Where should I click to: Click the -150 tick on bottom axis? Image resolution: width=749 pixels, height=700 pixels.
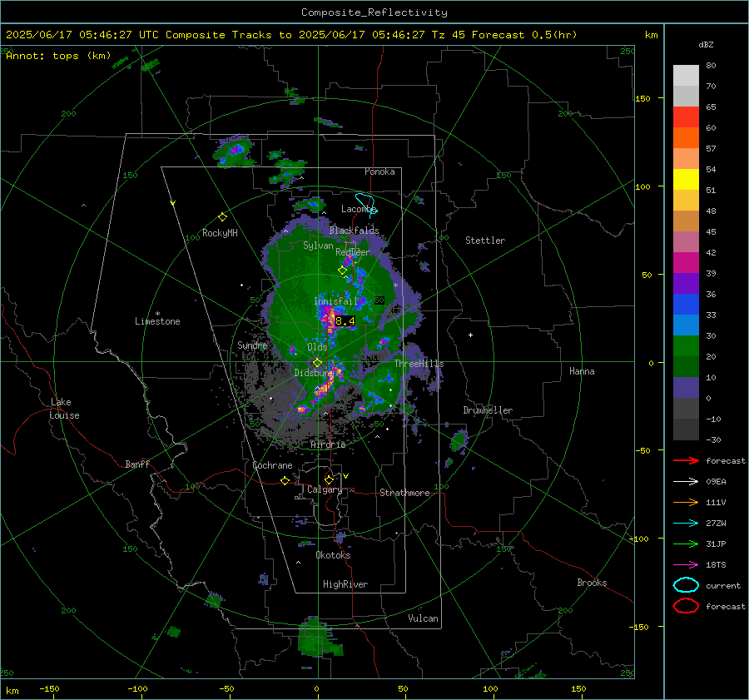49,688
